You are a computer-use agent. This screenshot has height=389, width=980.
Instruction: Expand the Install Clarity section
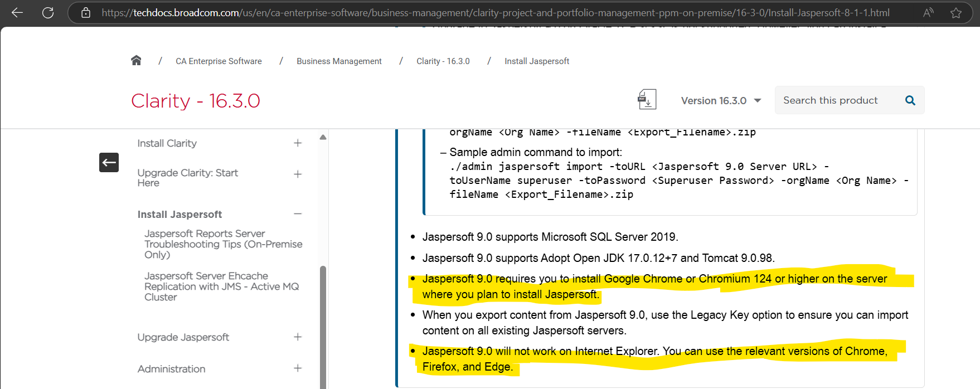point(298,143)
